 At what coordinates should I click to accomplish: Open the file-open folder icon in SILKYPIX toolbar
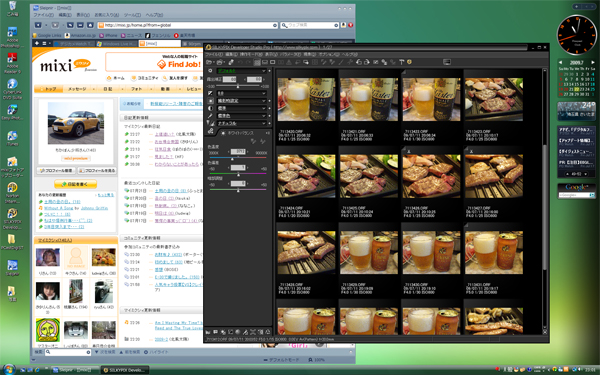click(209, 62)
